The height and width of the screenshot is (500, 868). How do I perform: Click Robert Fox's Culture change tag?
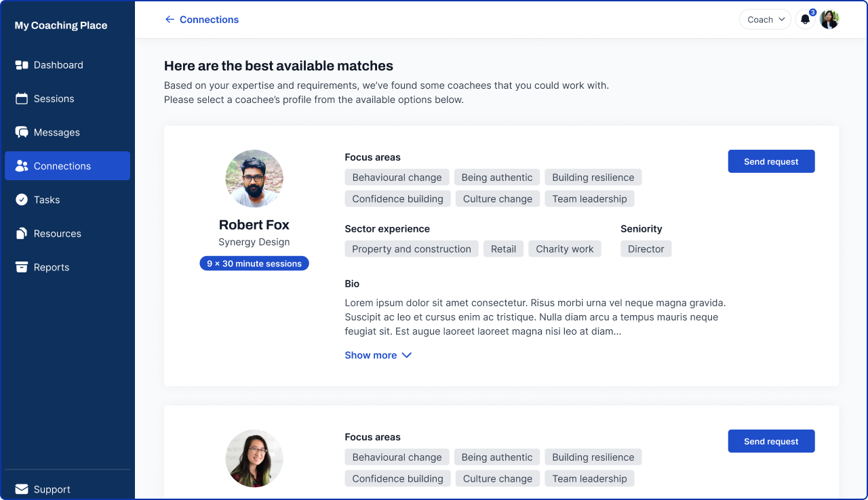[498, 199]
